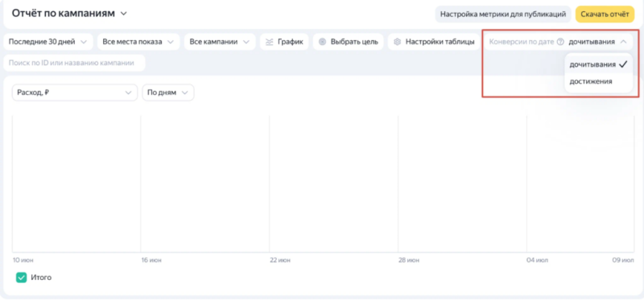Select 'дочитывания' option in the dropdown list

click(599, 64)
